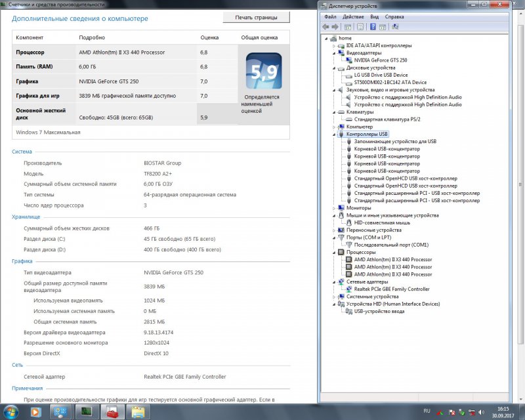Select the Realtek PCIe GBE Family Controller adapter
The width and height of the screenshot is (525, 420).
click(x=393, y=288)
